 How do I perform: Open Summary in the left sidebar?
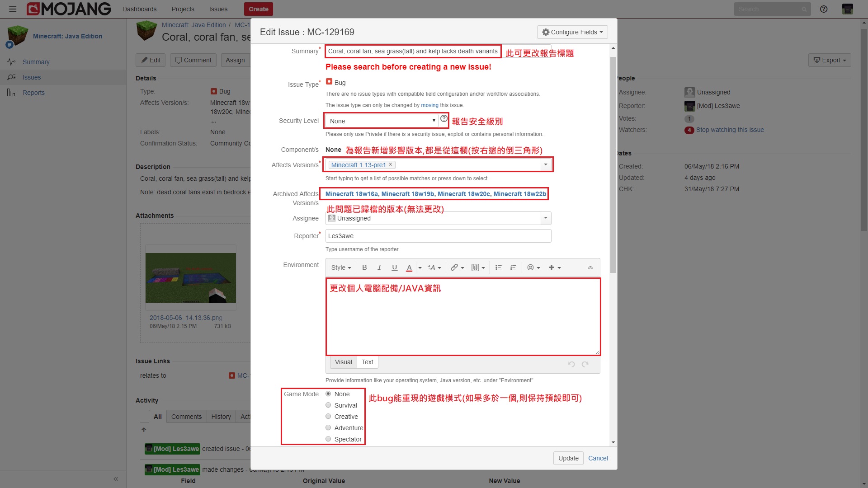36,62
